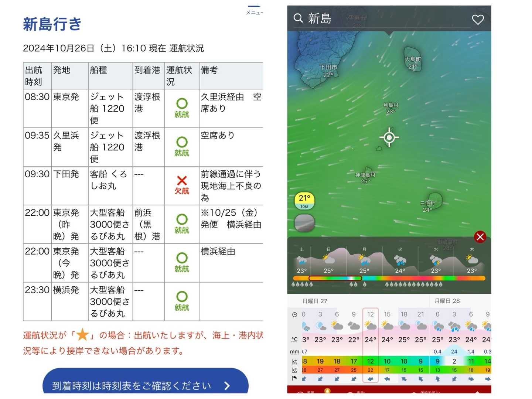The image size is (532, 399).
Task: Toggle the mm precipitation unit label
Action: (294, 352)
